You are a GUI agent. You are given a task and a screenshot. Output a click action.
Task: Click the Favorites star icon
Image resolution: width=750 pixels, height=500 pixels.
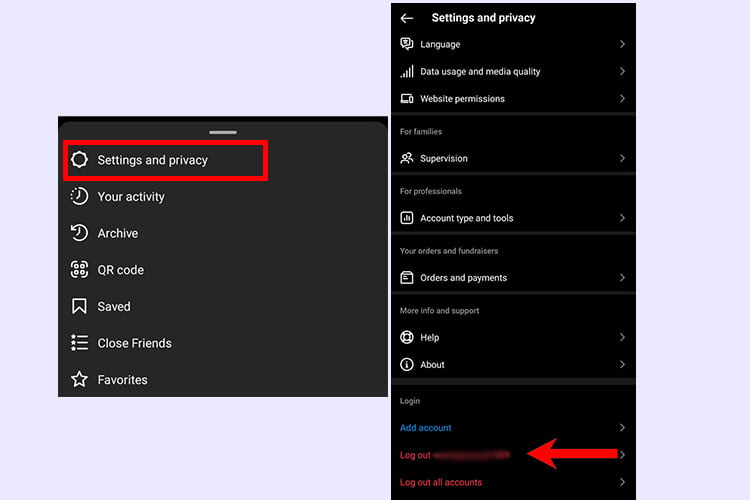[80, 380]
